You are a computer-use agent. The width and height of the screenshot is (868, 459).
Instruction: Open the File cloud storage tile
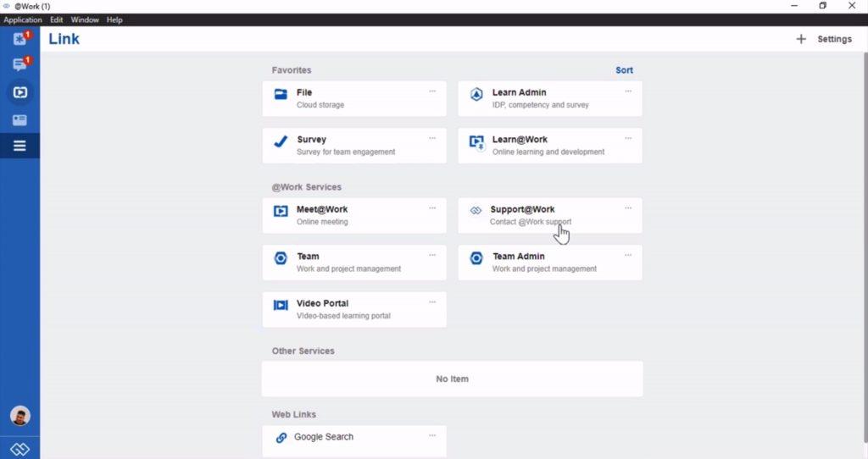(x=353, y=98)
